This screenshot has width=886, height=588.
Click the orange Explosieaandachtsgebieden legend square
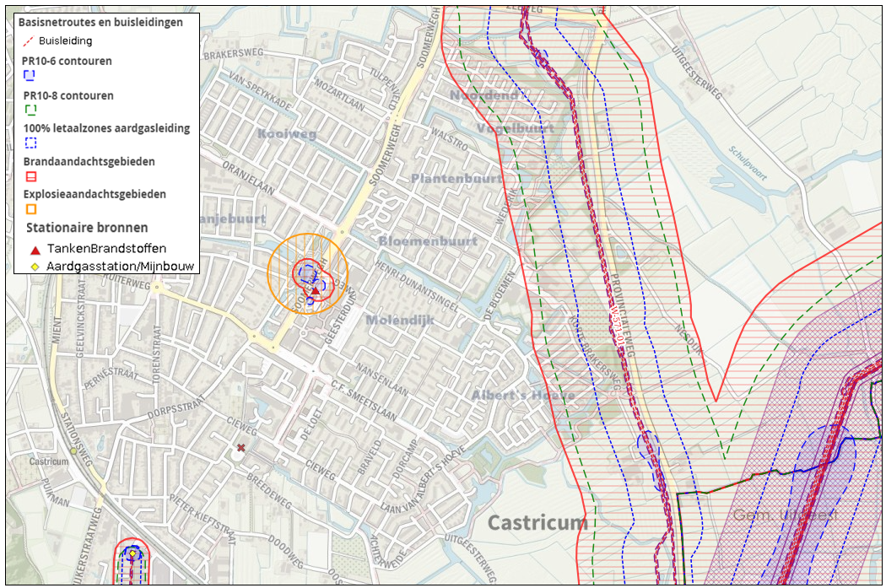pyautogui.click(x=31, y=209)
